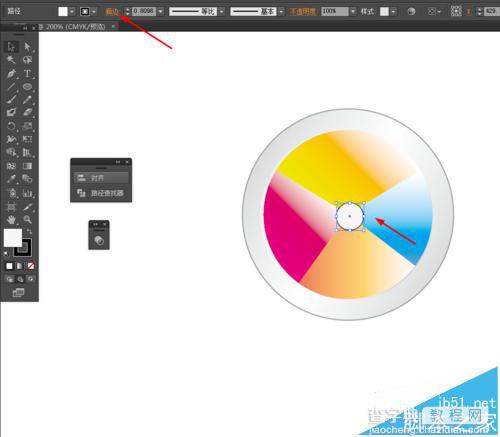The image size is (500, 437).
Task: Switch to the 200% (CMYK/预览) document tab
Action: 75,27
